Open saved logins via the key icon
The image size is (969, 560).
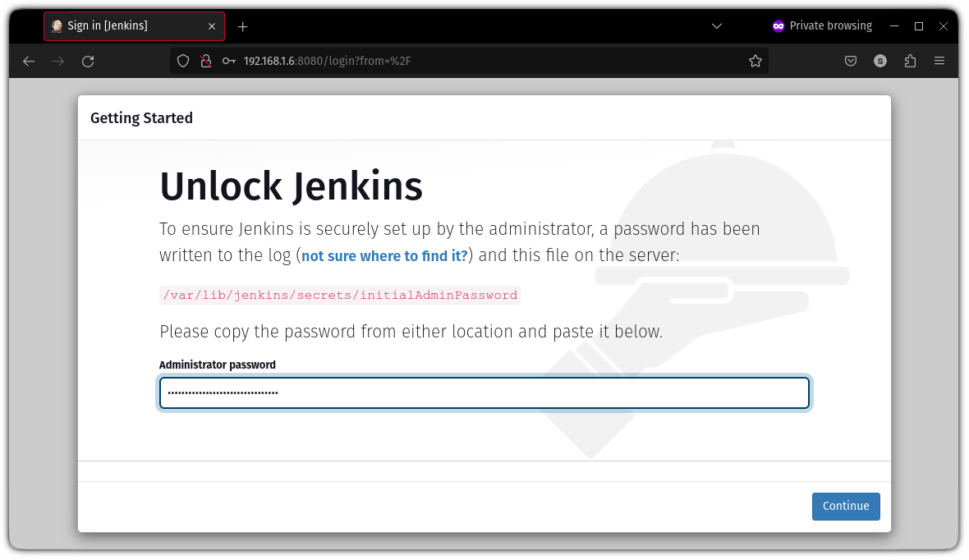click(x=229, y=61)
